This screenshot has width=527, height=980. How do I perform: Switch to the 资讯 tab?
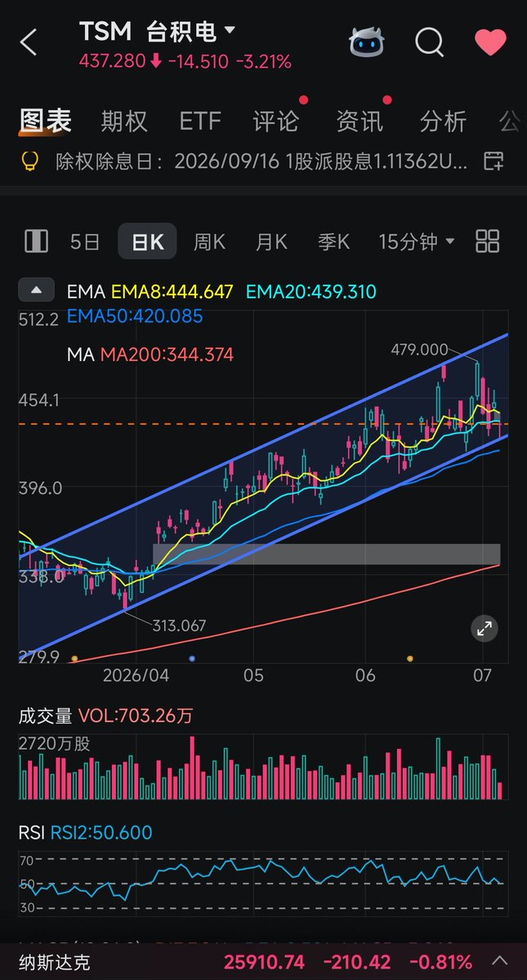[x=360, y=122]
